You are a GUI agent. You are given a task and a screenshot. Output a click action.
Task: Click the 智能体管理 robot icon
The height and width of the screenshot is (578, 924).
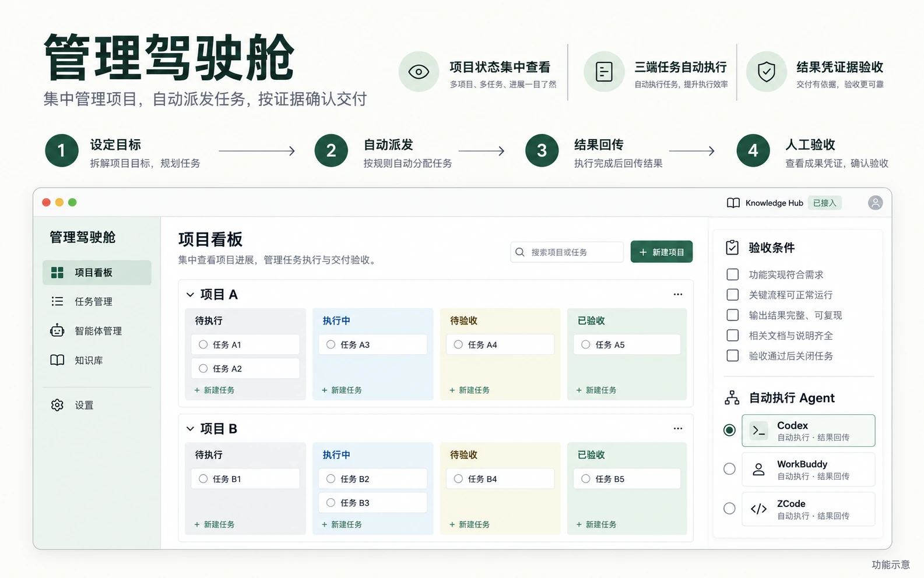point(57,330)
